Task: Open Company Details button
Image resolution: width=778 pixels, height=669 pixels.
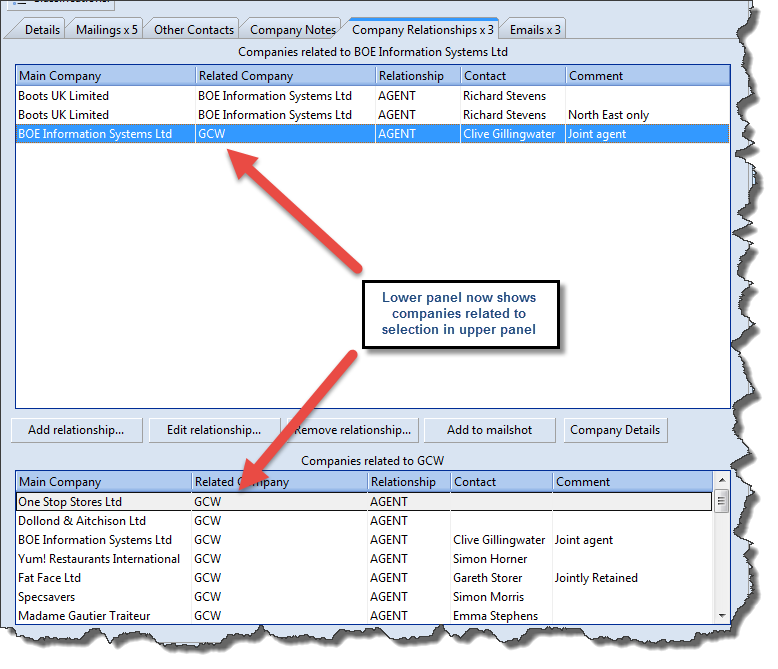Action: coord(615,430)
